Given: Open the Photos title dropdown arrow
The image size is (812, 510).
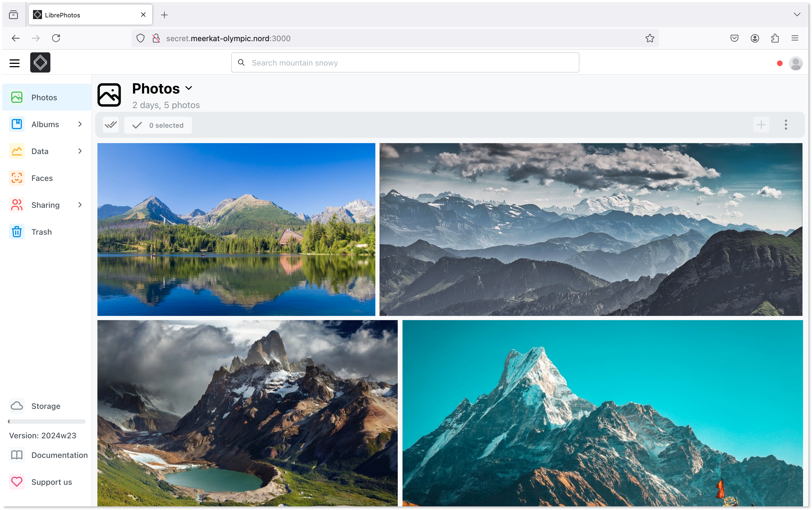Looking at the screenshot, I should pos(189,88).
